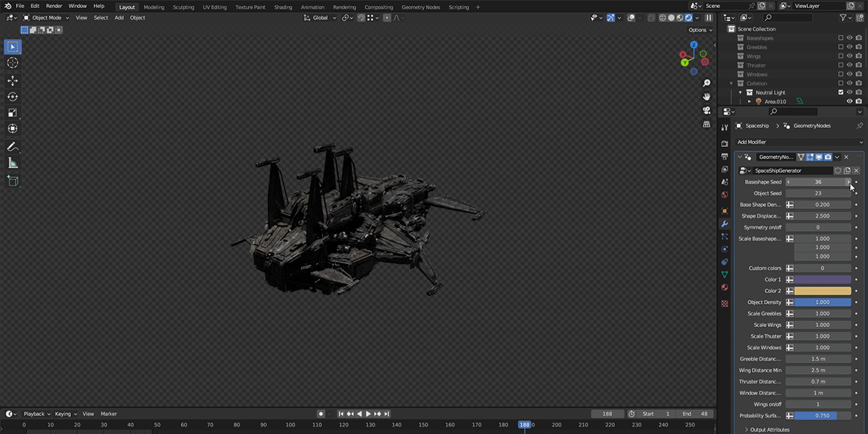Open the viewport Add menu
Image resolution: width=868 pixels, height=434 pixels.
pyautogui.click(x=119, y=17)
